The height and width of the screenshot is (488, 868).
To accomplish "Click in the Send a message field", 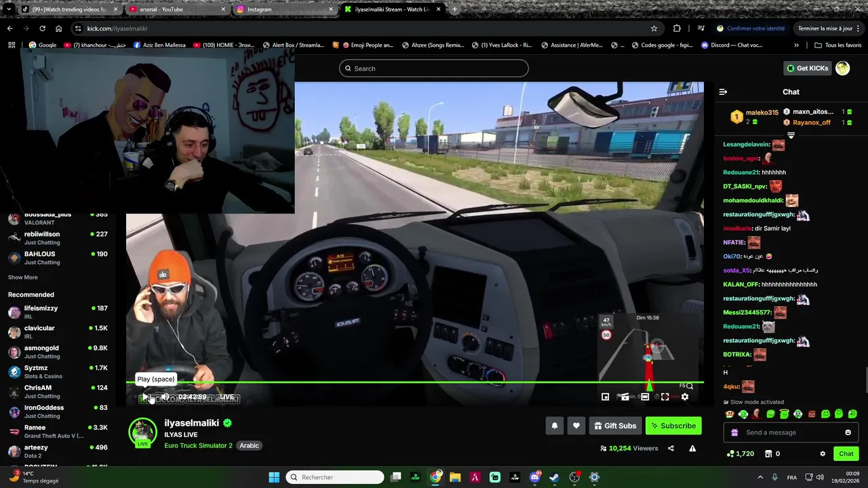I will coord(790,432).
